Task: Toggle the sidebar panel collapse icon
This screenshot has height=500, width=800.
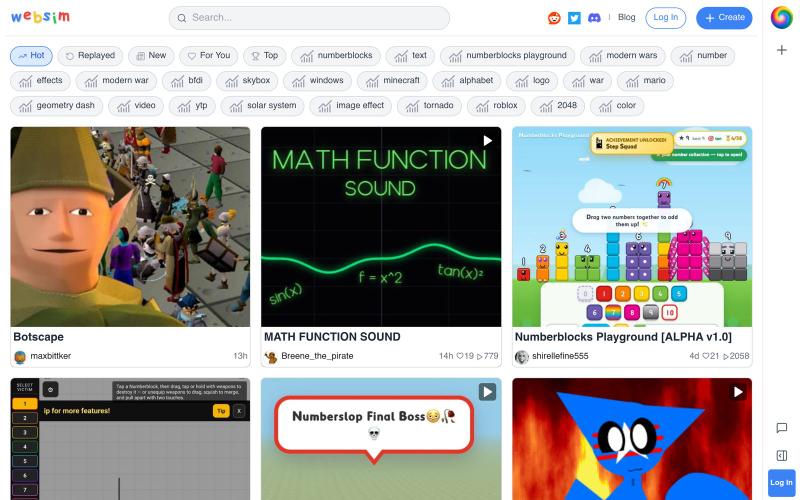Action: point(781,455)
